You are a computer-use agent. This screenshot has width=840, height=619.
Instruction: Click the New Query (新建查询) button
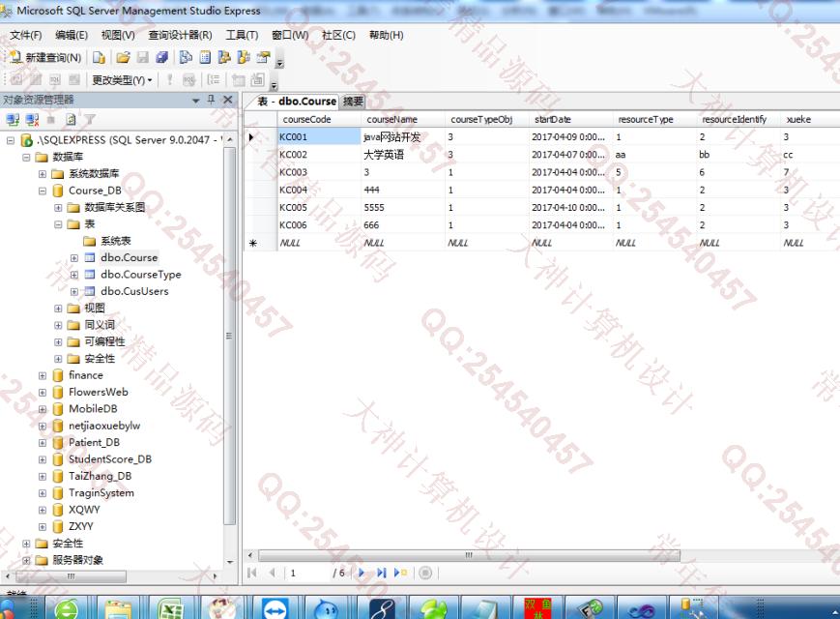pos(45,57)
